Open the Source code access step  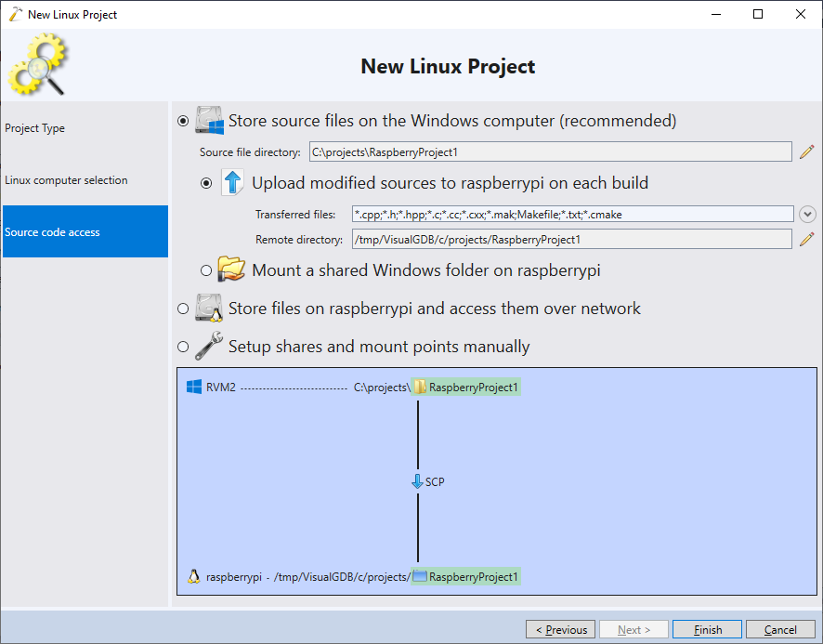85,231
